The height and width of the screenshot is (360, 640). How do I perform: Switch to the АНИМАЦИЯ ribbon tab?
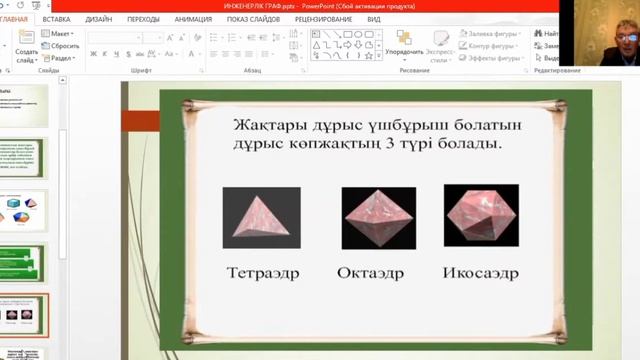click(x=193, y=19)
